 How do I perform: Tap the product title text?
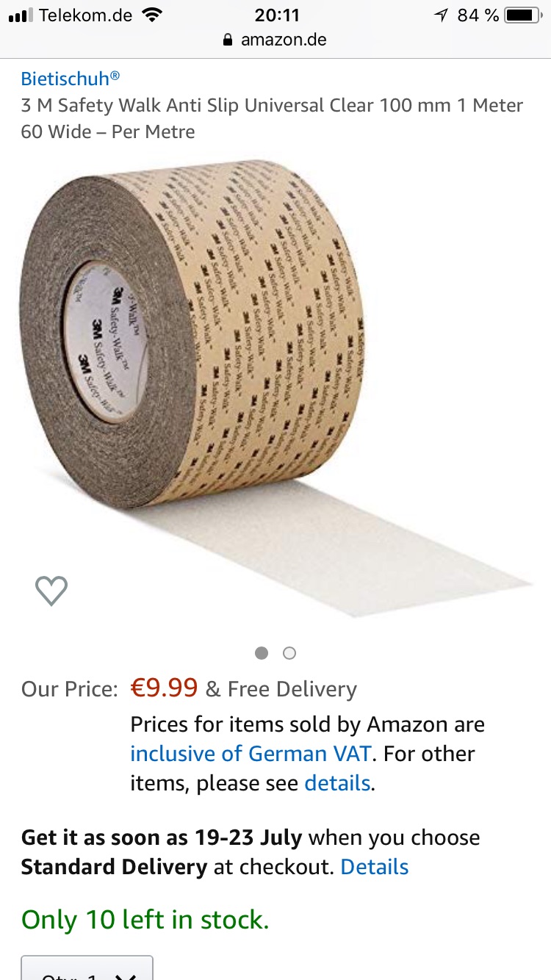coord(272,118)
